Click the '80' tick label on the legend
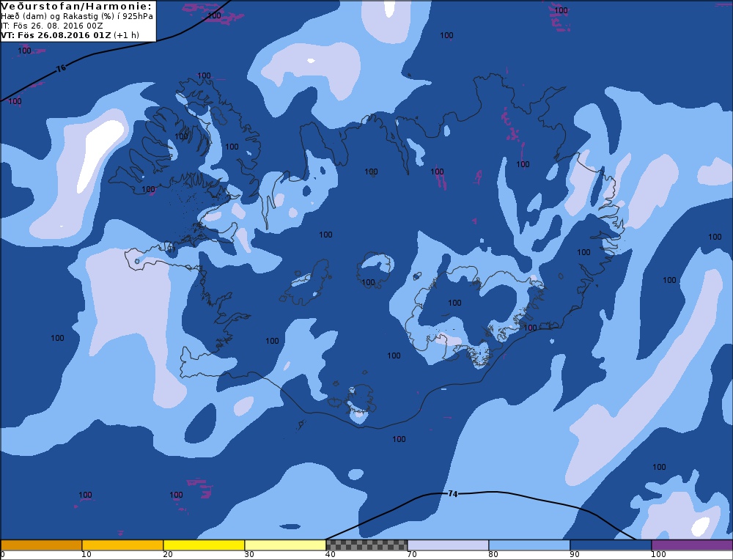 pyautogui.click(x=493, y=554)
